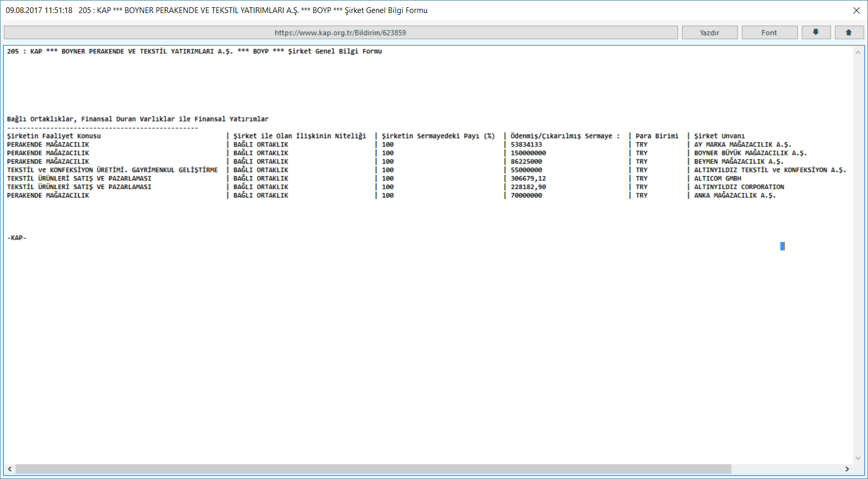Click the 'Şirketin Sermayedeki Payı (%)' header
Screen dimensions: 868x479
(438, 136)
